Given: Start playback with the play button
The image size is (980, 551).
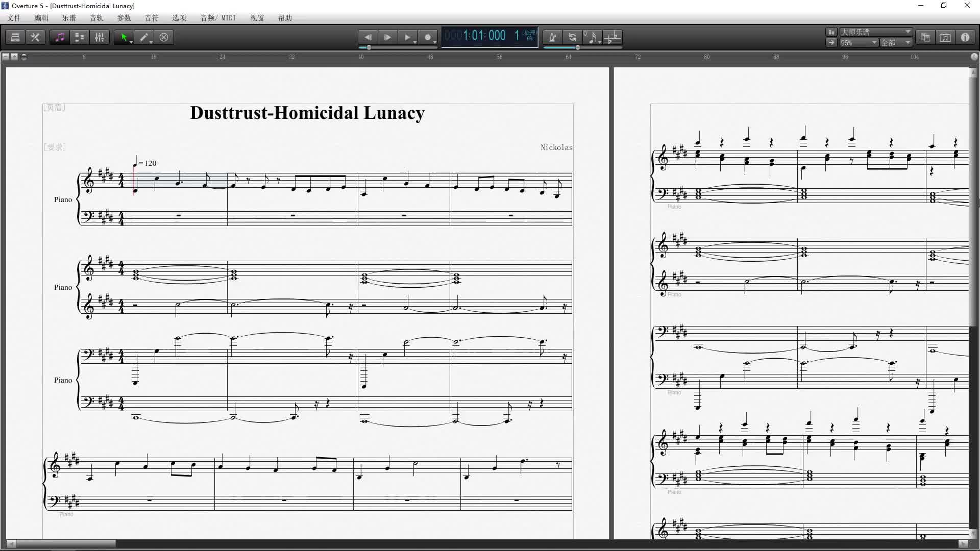Looking at the screenshot, I should (407, 37).
